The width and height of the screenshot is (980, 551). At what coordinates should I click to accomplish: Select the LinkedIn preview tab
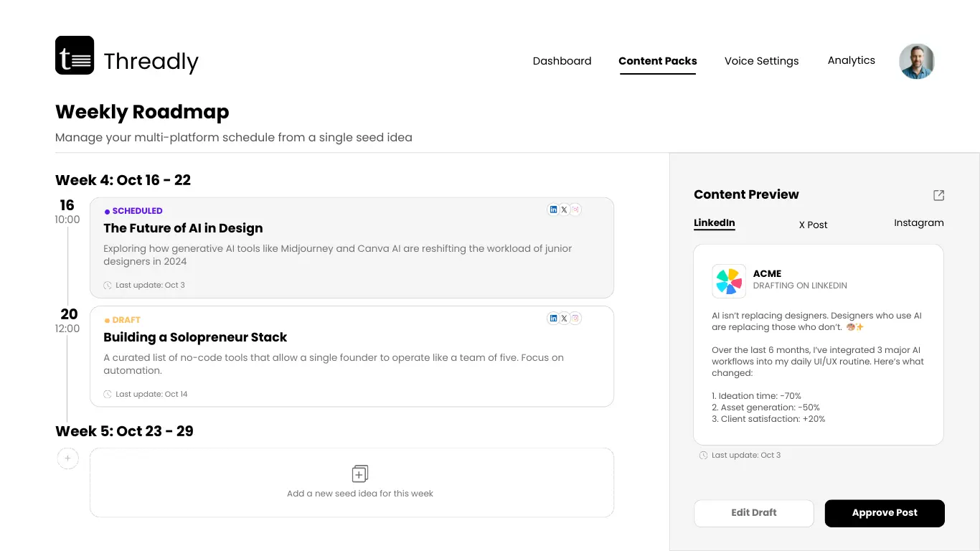[x=714, y=223]
